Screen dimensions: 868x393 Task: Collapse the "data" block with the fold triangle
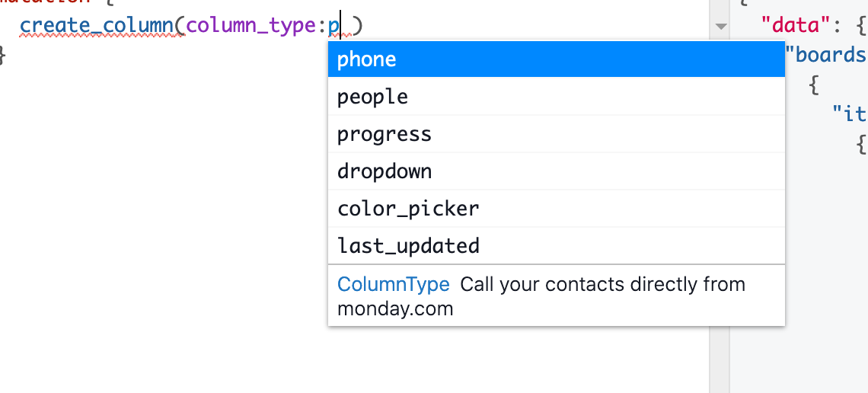[720, 26]
